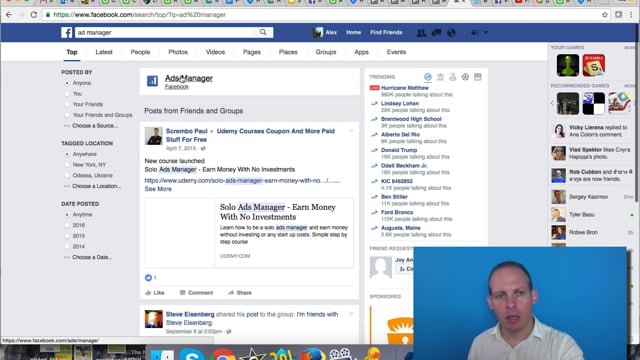Screen dimensions: 640x360
Task: Open account menu dropdown arrow
Action: (486, 33)
